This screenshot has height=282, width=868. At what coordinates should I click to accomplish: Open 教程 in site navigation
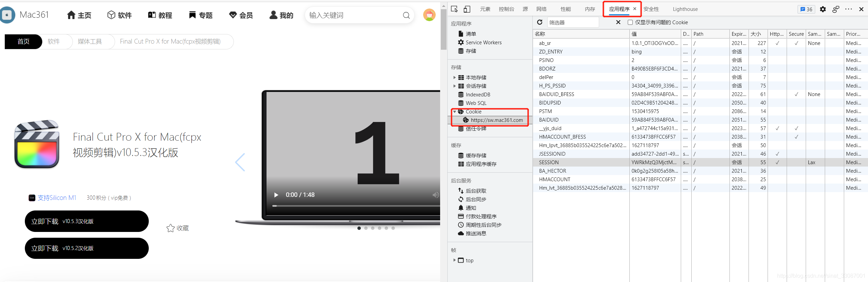tap(160, 15)
